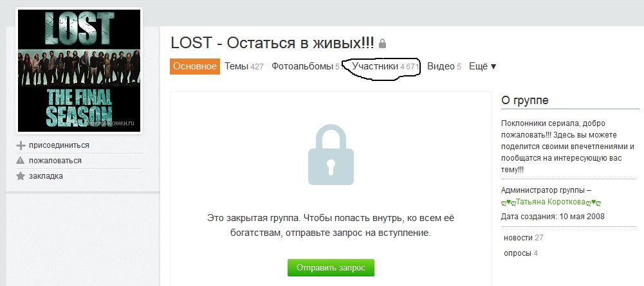644x286 pixels.
Task: Click the warning triangle icon beside пожаловаться
Action: [x=21, y=161]
